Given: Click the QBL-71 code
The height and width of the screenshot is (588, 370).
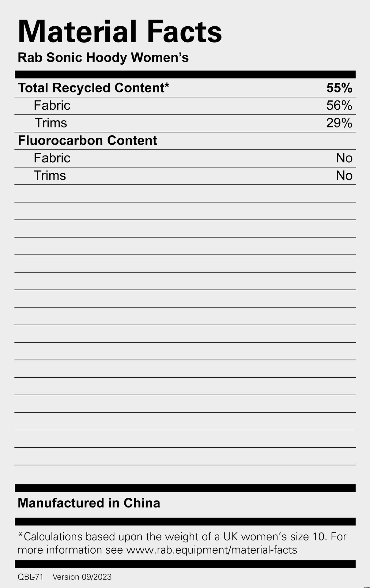Looking at the screenshot, I should [x=30, y=577].
